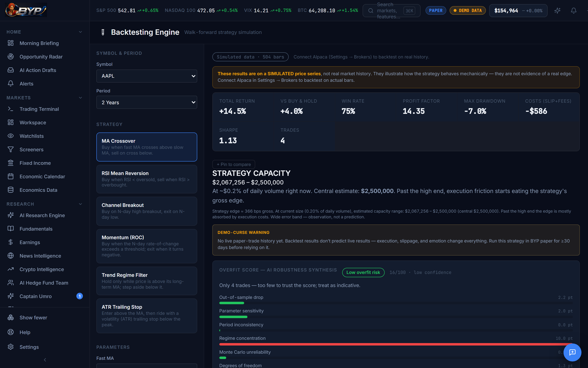Click the VIX 14.21 ticker
The width and height of the screenshot is (588, 368).
268,10
